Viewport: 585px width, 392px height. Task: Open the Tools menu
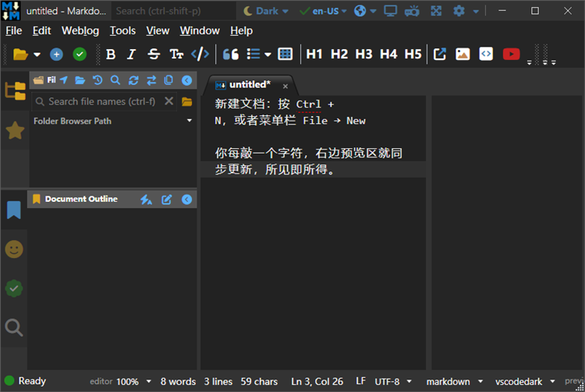[122, 30]
